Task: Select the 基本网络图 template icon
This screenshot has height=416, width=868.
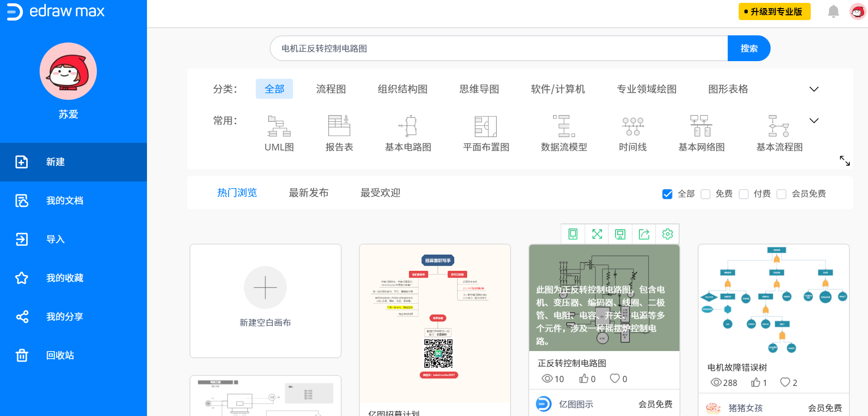Action: (x=701, y=126)
